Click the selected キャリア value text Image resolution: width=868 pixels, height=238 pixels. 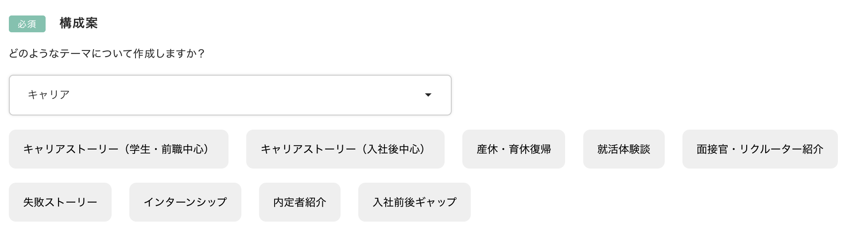point(49,95)
